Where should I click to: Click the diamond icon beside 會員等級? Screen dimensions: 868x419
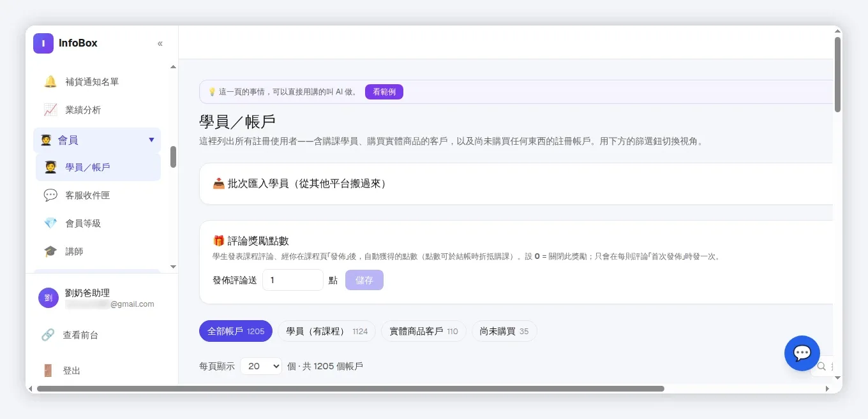(50, 223)
